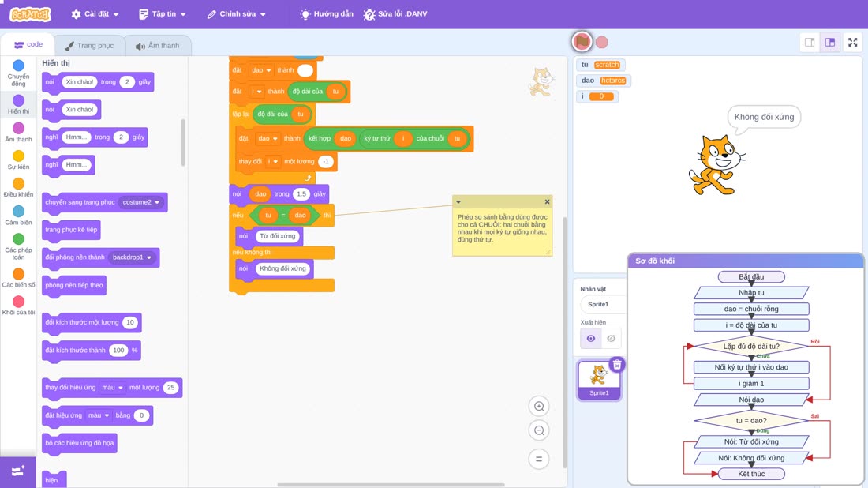Select the Cảm biến block category

(x=18, y=216)
